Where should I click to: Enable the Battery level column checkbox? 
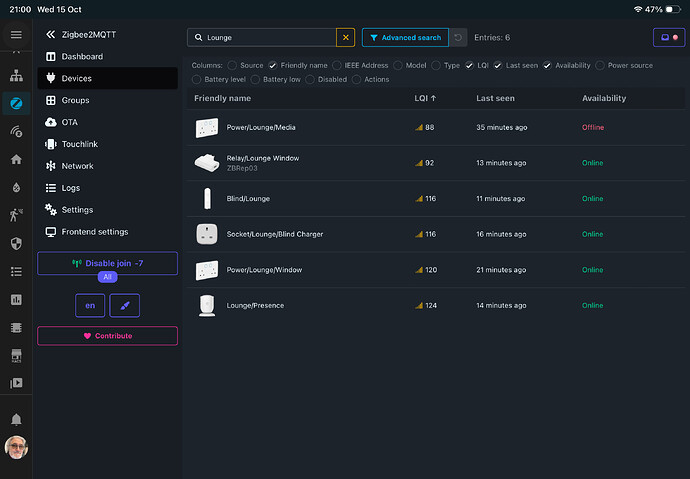196,79
